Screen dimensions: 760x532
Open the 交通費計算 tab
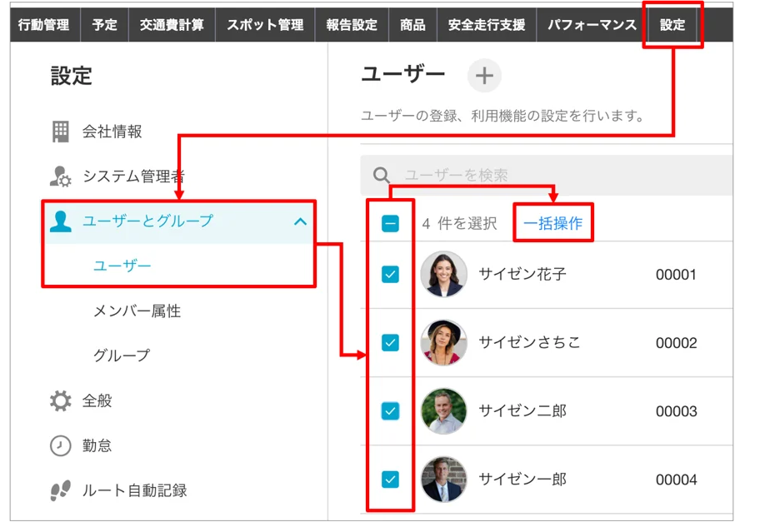[x=172, y=25]
